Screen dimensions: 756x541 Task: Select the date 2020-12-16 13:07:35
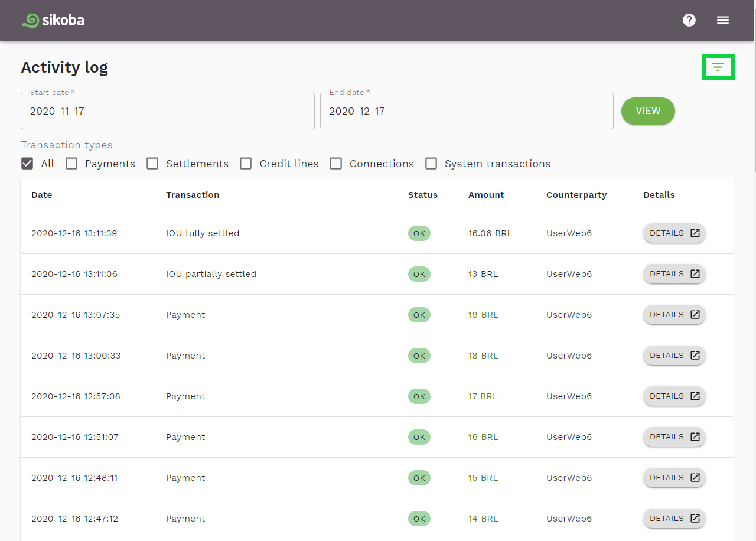tap(76, 315)
